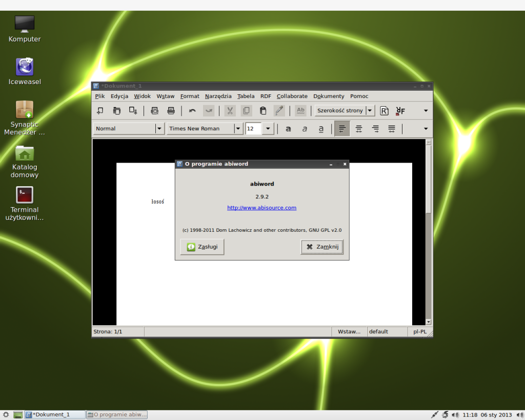Click the Cut scissors icon
Screen dimensions: 525x420
[x=230, y=111]
